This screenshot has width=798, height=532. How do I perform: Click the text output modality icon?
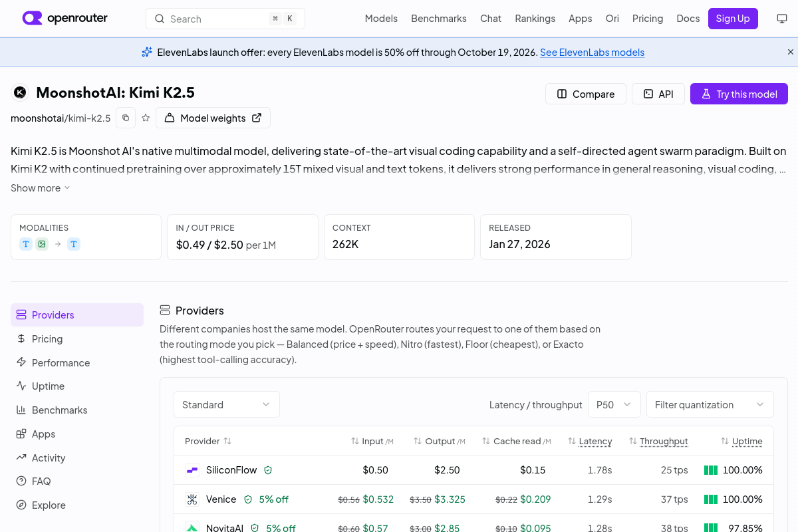[x=74, y=244]
